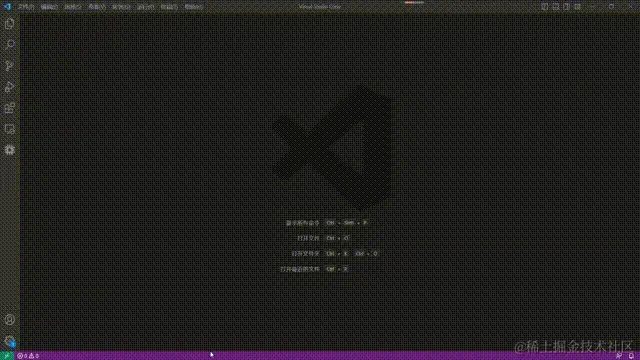The image size is (640, 360).
Task: Show errors and warnings count in status bar
Action: [x=28, y=356]
